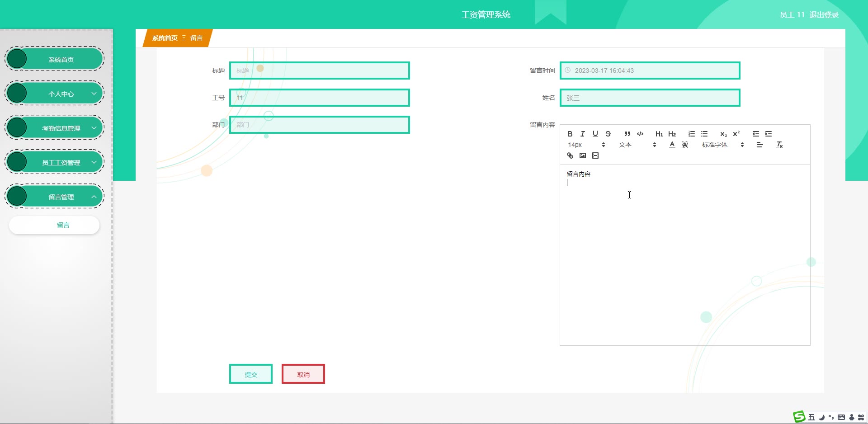The width and height of the screenshot is (868, 424).
Task: Click the 留言 breadcrumb item
Action: click(x=196, y=38)
